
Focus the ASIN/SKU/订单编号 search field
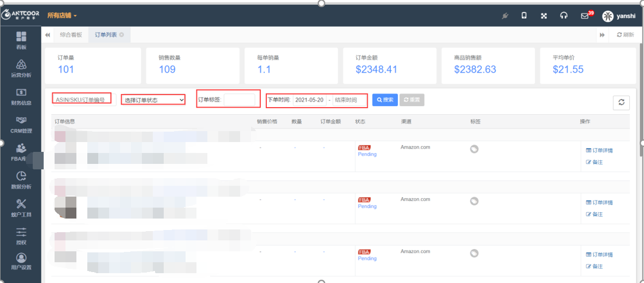[84, 100]
